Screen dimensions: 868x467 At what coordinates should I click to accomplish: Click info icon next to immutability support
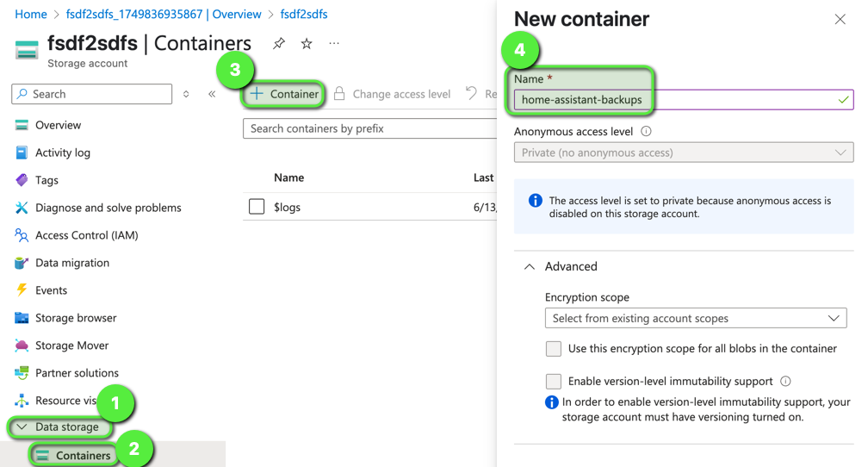[785, 381]
